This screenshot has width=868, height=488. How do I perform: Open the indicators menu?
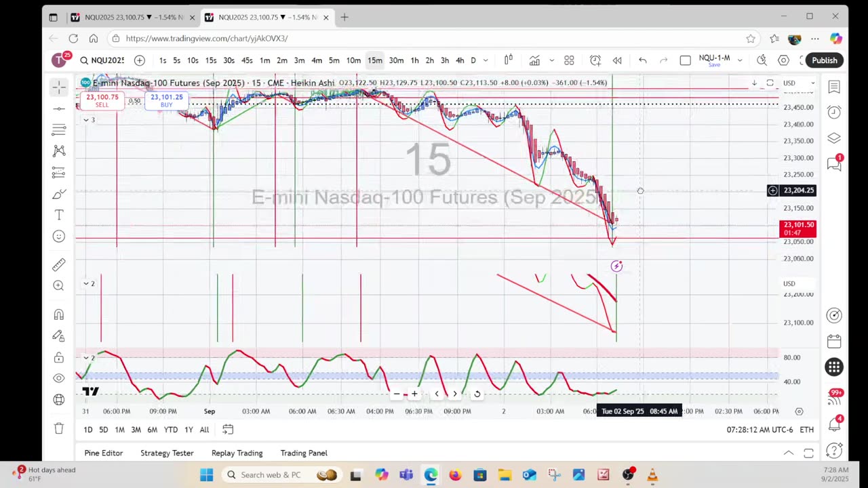[534, 60]
